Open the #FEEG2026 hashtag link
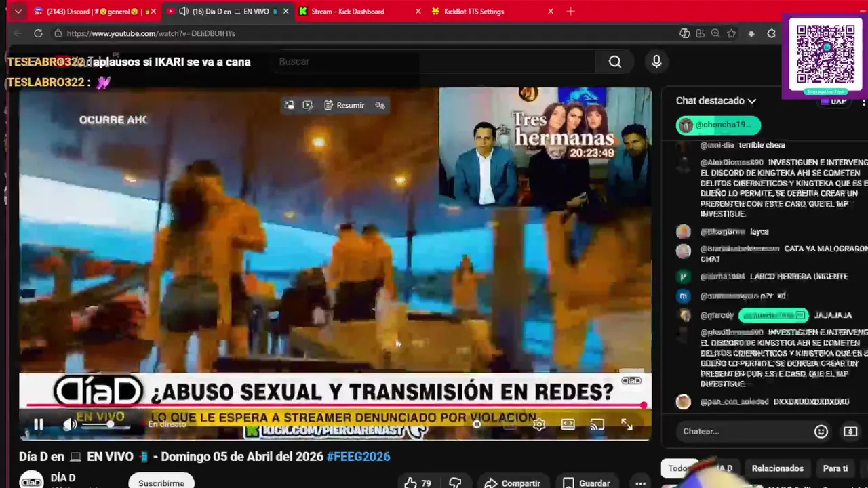The width and height of the screenshot is (868, 488). click(x=359, y=456)
